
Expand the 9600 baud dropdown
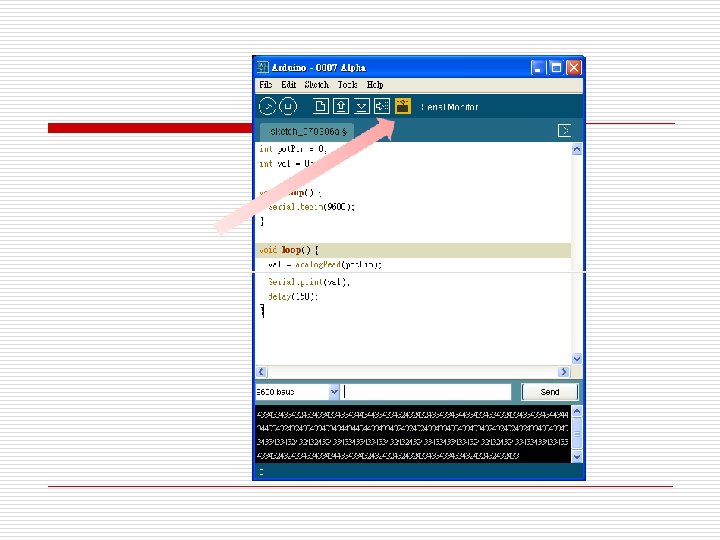[x=334, y=392]
